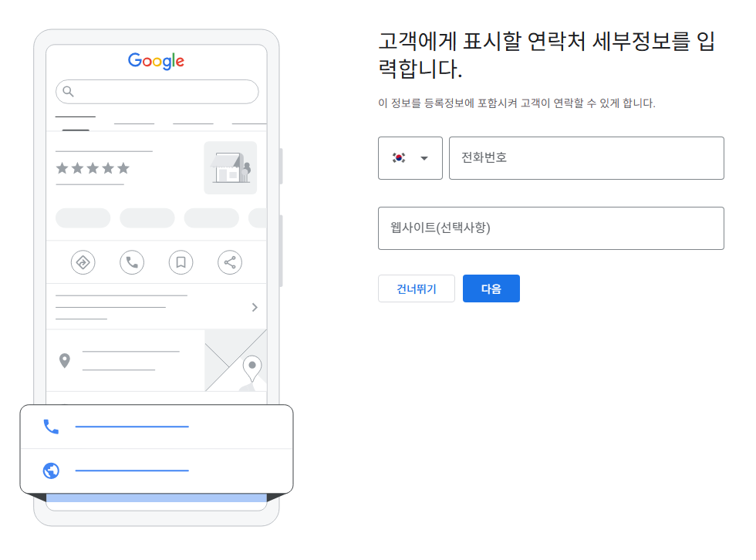Image resolution: width=756 pixels, height=560 pixels.
Task: Click the 전화번호 phone number field
Action: point(586,158)
